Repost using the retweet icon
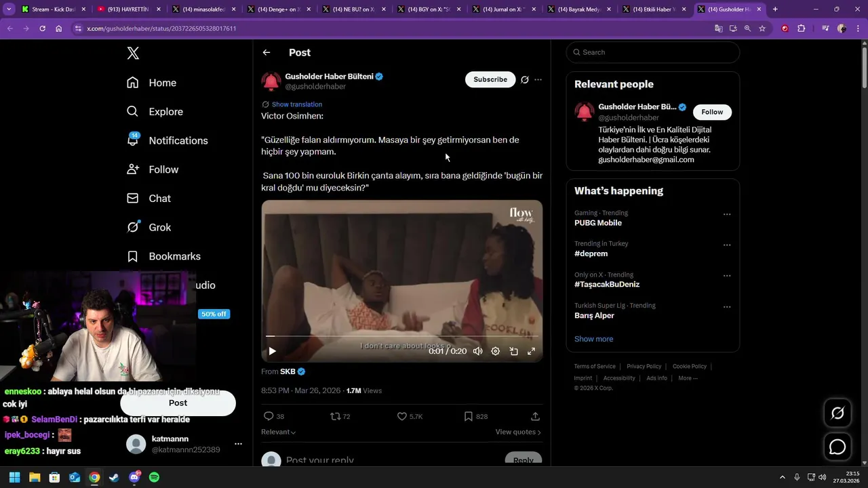868x488 pixels. point(335,416)
